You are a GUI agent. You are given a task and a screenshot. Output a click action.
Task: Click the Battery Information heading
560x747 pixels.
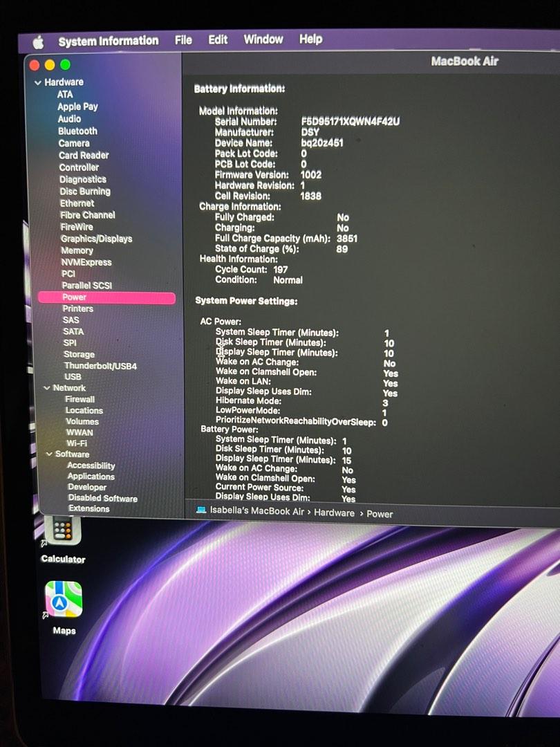click(239, 89)
